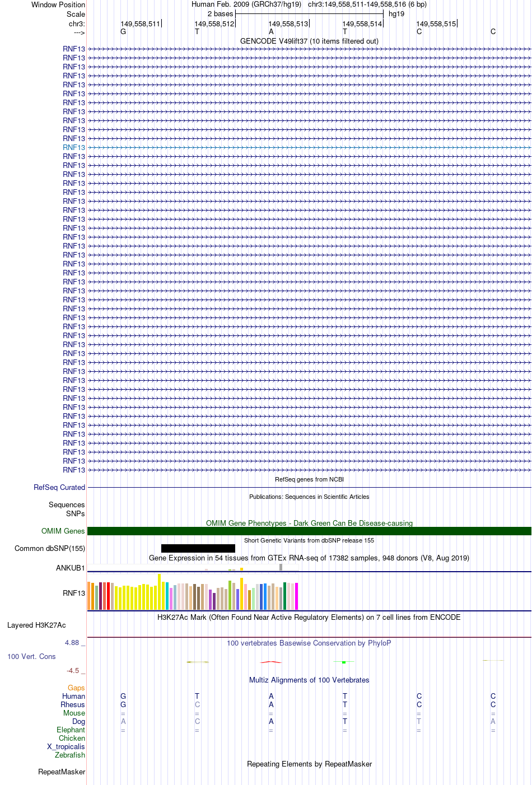Click the green PhyloP conservation bar
Screen dimensions: 532x785
tap(344, 662)
